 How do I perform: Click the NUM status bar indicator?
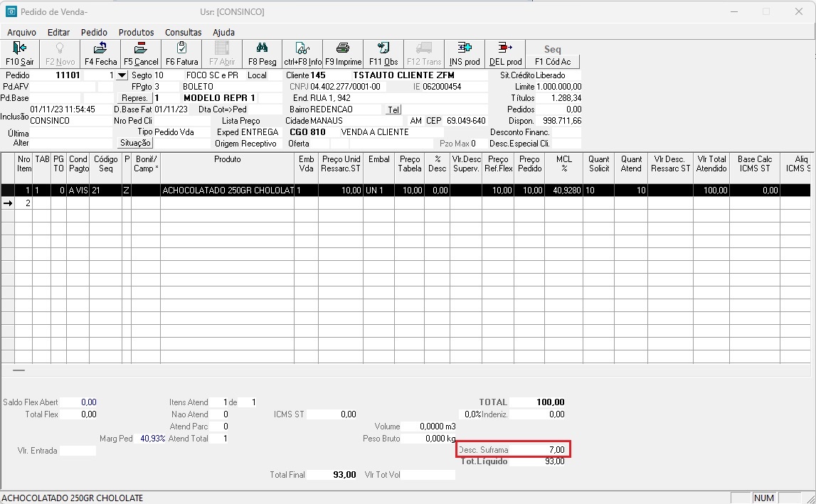pos(764,498)
